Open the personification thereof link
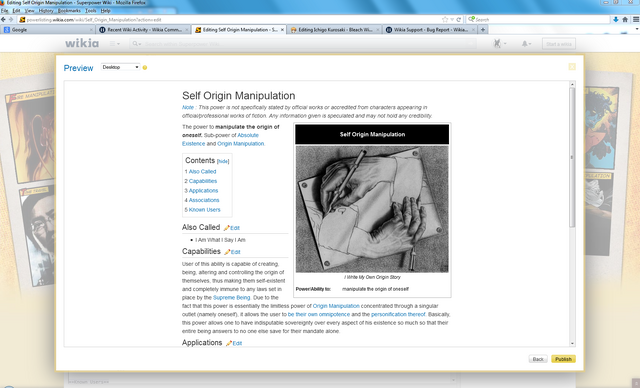Screen dimensions: 640x388 398,315
